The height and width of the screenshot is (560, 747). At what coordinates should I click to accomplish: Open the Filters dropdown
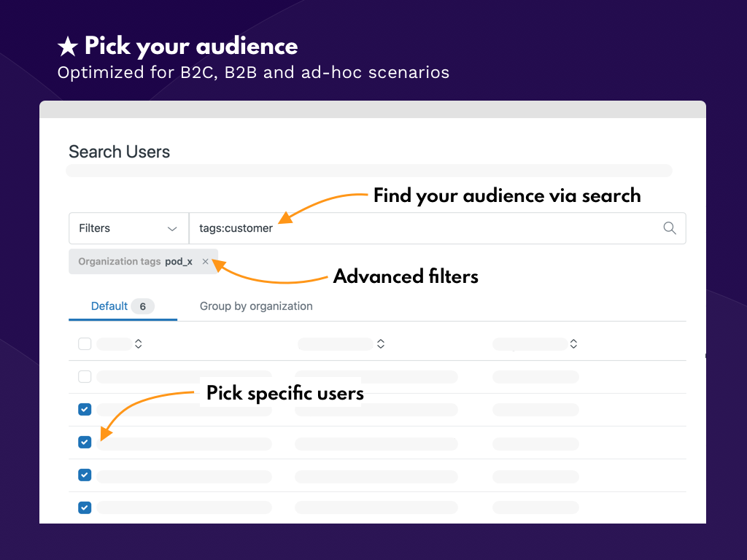[x=128, y=228]
